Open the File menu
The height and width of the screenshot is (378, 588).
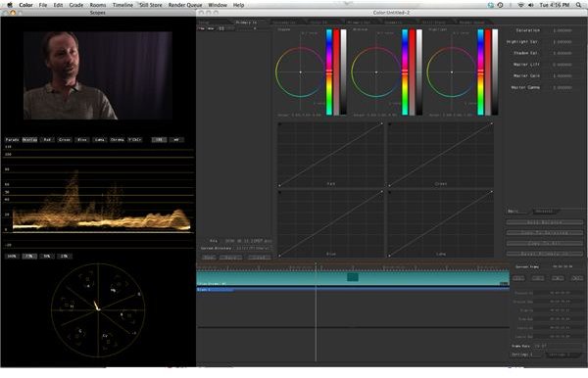tap(43, 5)
